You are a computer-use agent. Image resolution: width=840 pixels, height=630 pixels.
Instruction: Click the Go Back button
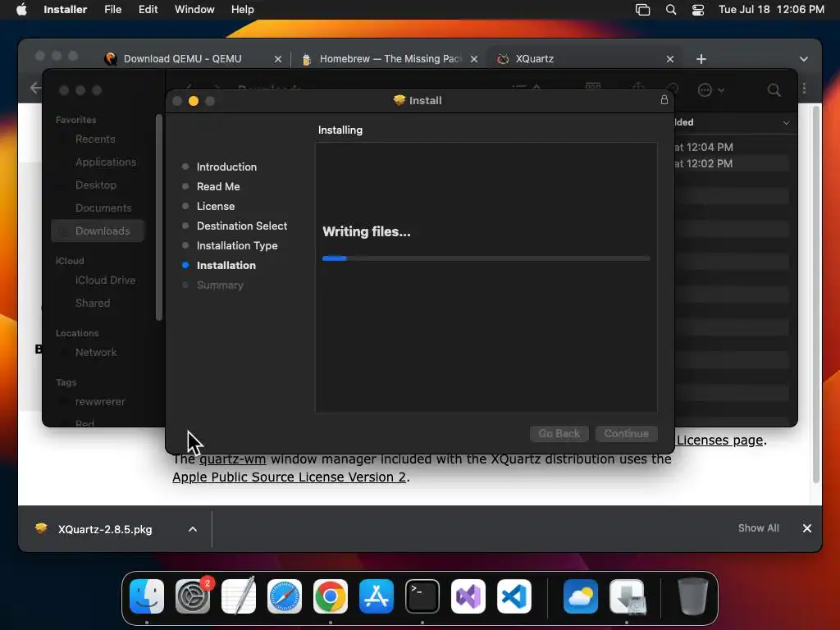click(x=559, y=433)
